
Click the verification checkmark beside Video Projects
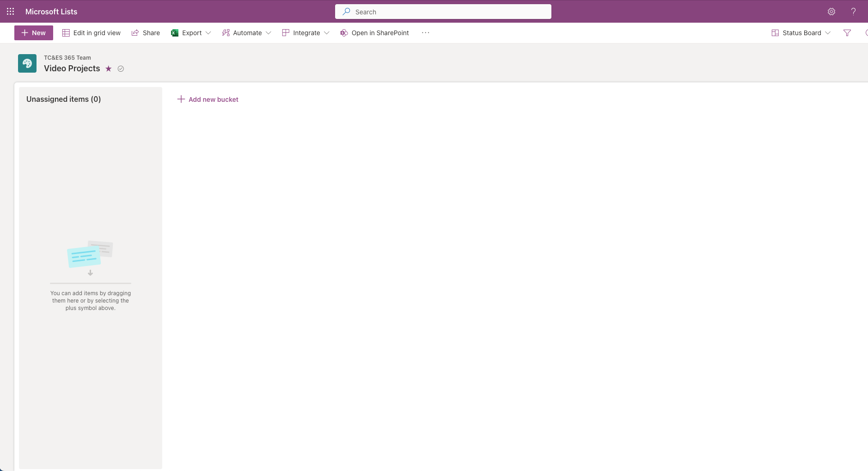pos(120,68)
